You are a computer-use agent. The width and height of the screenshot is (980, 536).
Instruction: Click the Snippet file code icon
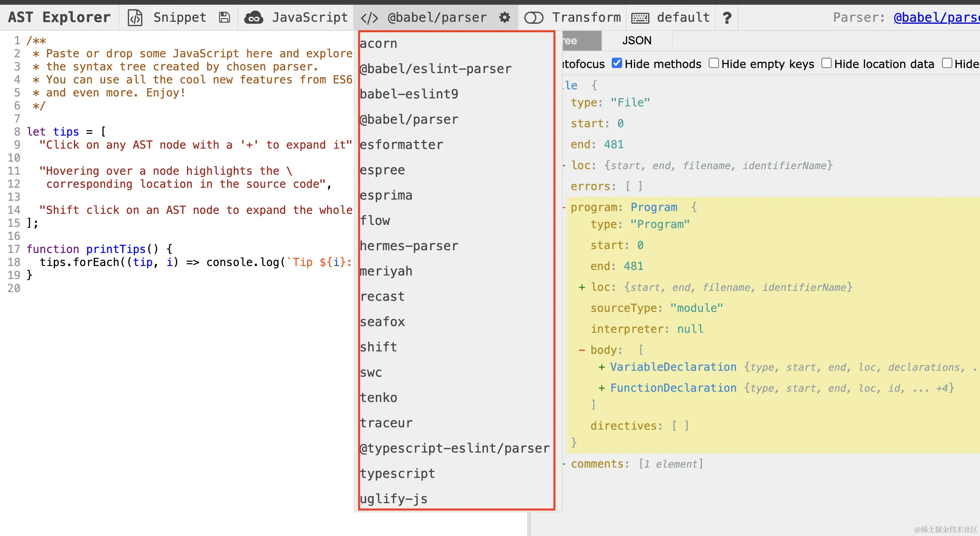[135, 18]
